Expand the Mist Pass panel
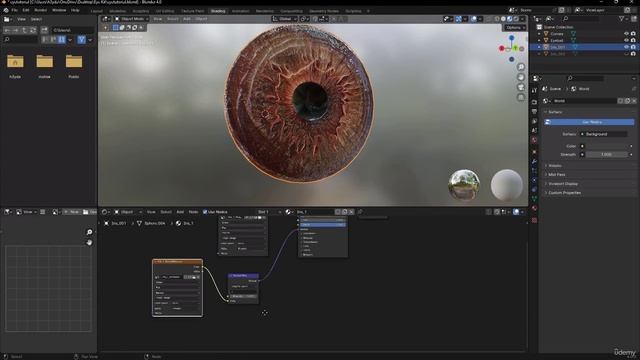 click(x=556, y=175)
